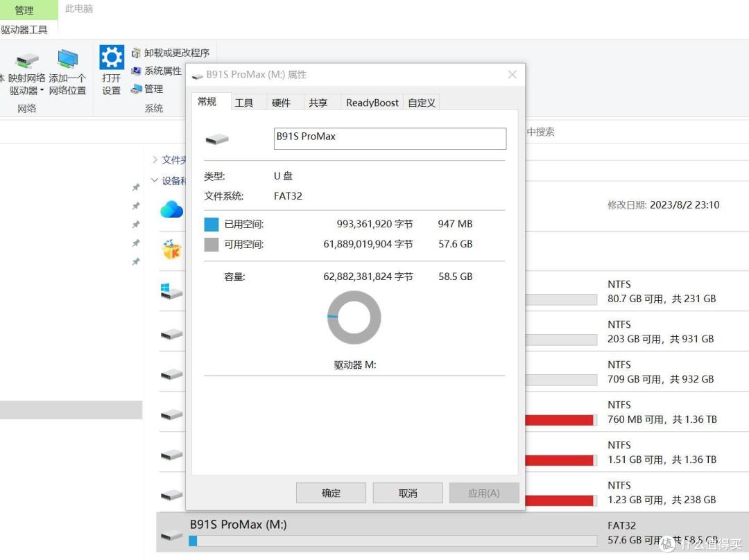Click the fourth pin icon in the sidebar
The height and width of the screenshot is (560, 749).
[136, 243]
